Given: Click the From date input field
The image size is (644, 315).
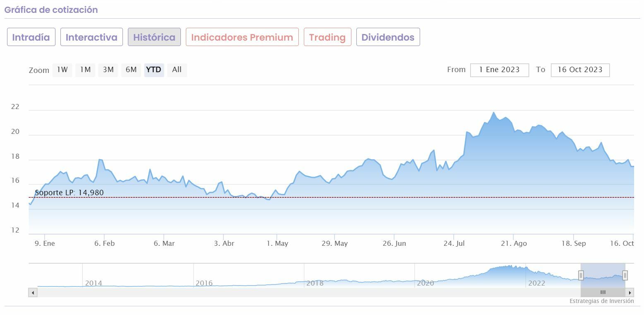Looking at the screenshot, I should tap(499, 70).
